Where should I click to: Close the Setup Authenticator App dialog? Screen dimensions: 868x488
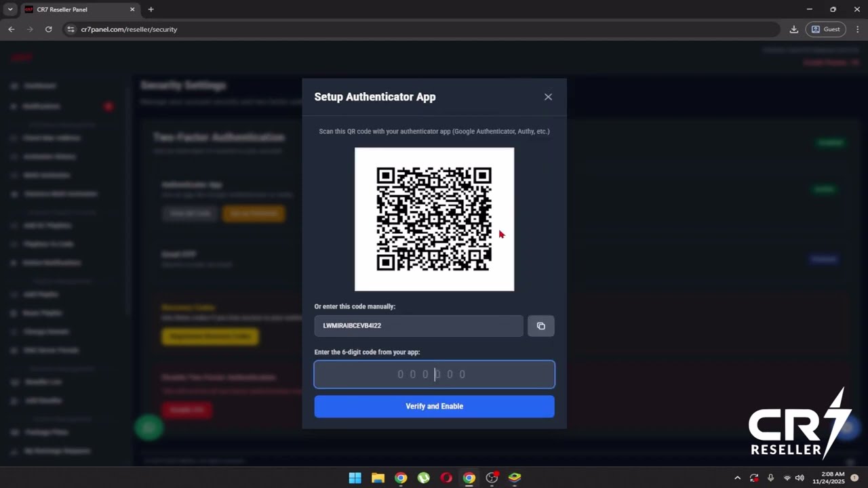(548, 97)
